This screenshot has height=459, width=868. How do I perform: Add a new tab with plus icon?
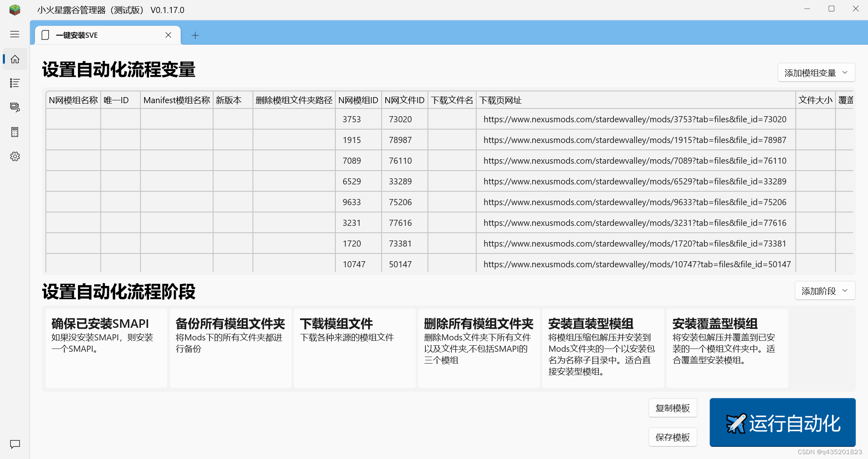(195, 35)
